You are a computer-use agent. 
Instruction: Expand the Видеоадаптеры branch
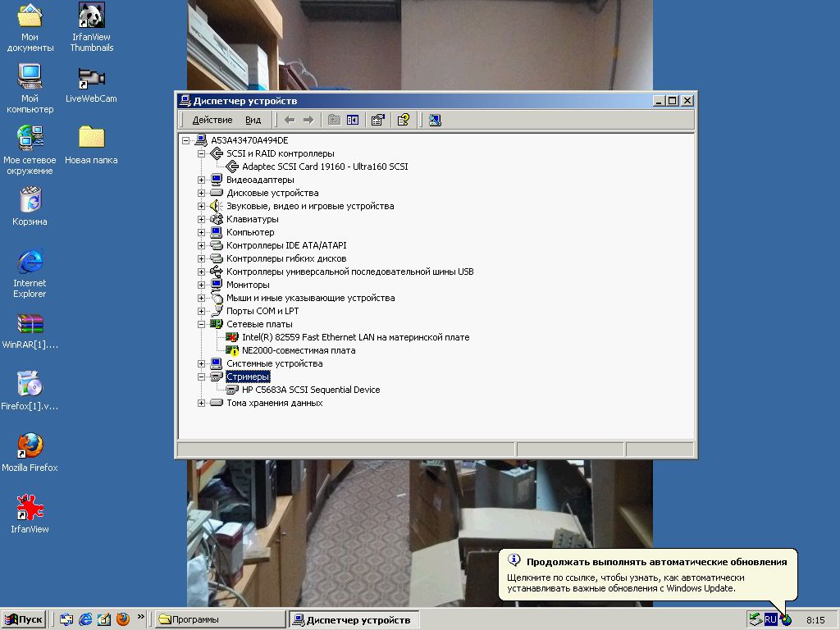pos(202,180)
